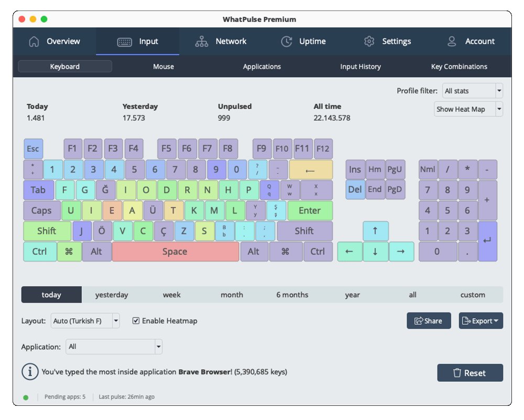The height and width of the screenshot is (420, 524).
Task: Click the numpad plus key on heatmap
Action: click(x=487, y=200)
